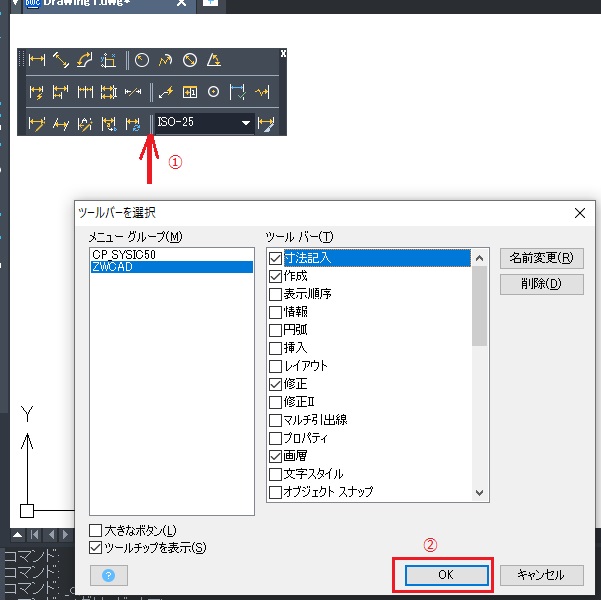Click the Dimension Text Edit icon
The height and width of the screenshot is (600, 601).
click(x=85, y=124)
